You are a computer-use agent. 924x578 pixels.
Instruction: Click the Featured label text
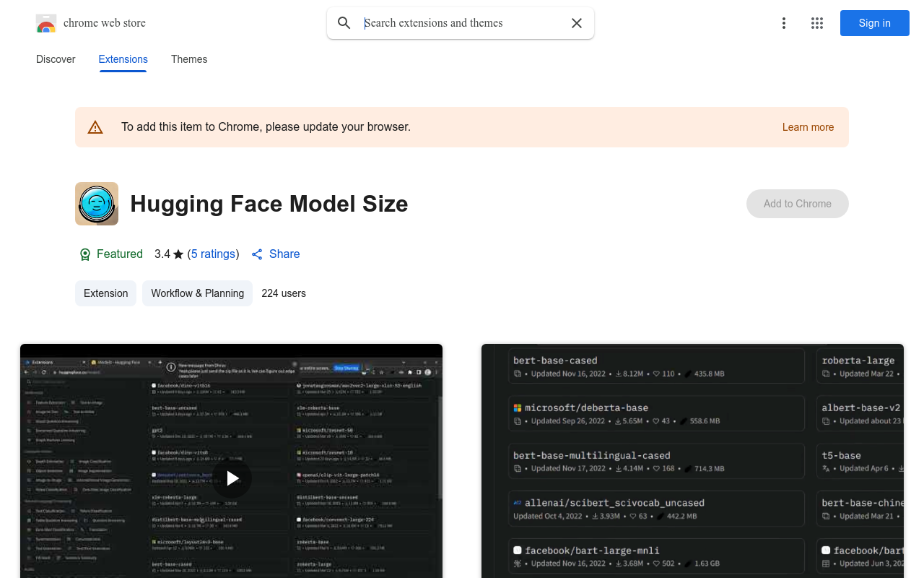[x=120, y=254]
